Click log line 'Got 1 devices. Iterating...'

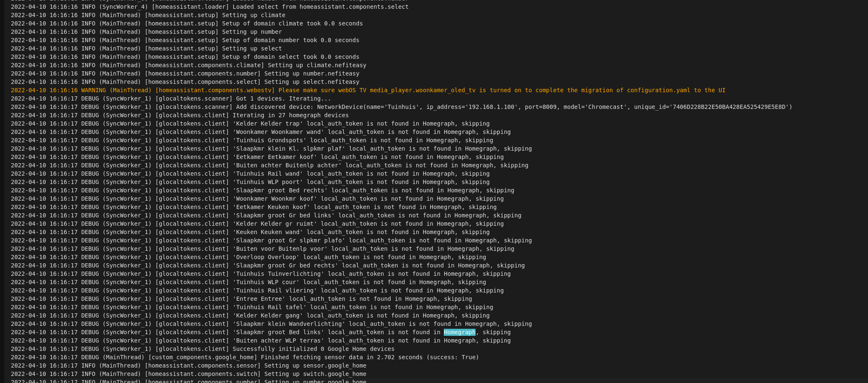coord(171,99)
